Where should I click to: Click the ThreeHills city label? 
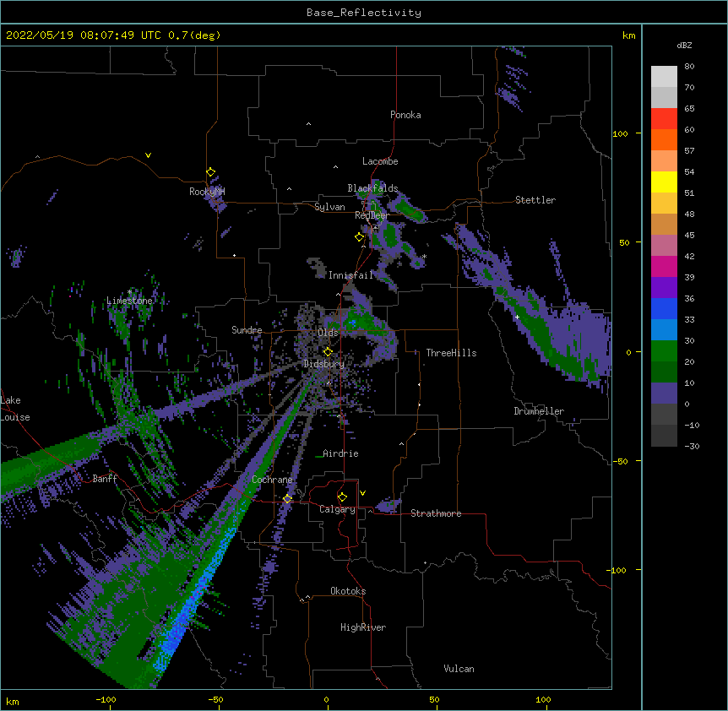[451, 353]
